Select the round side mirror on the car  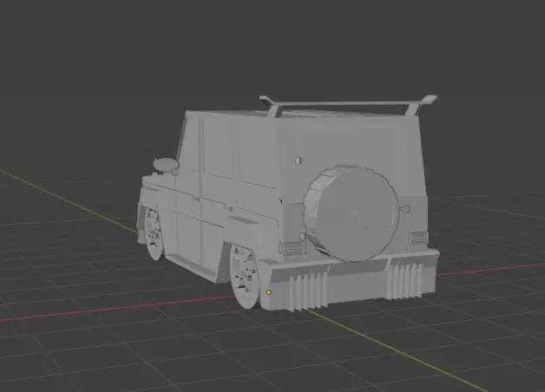point(166,165)
